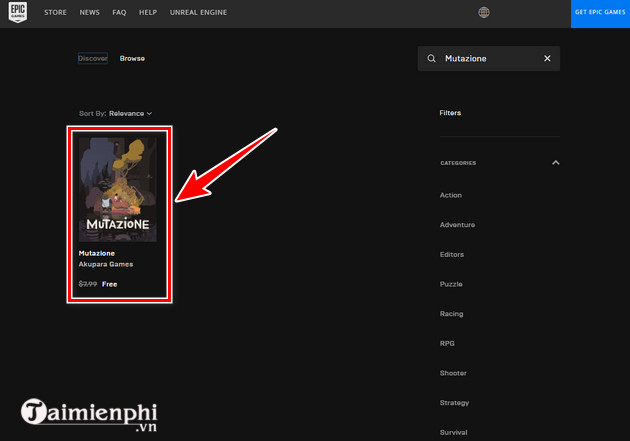Screen dimensions: 630x441
Task: Open the Epic Games logo home
Action: (18, 12)
